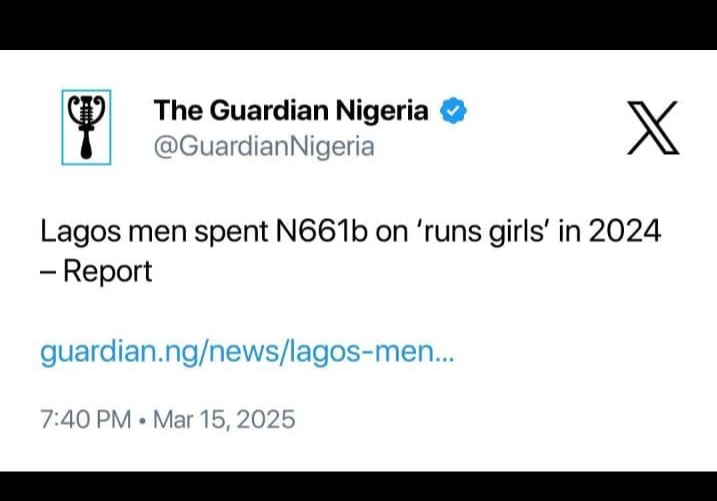
Task: Click 2024 in the tweet headline
Action: (x=624, y=232)
